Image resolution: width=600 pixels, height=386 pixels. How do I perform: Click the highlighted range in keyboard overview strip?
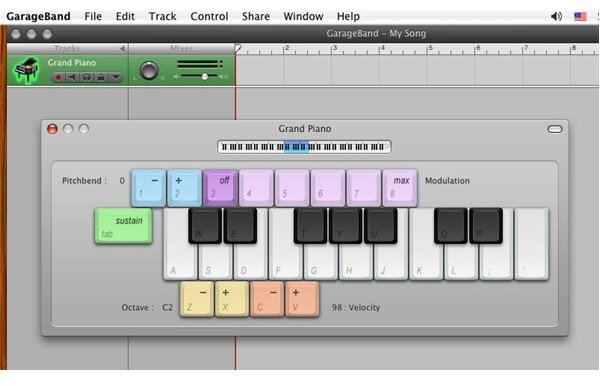coord(296,147)
